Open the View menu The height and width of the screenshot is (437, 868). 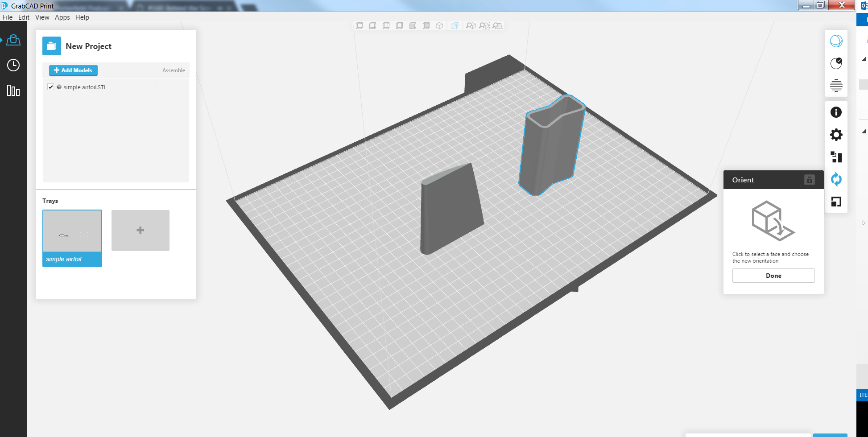pos(42,17)
